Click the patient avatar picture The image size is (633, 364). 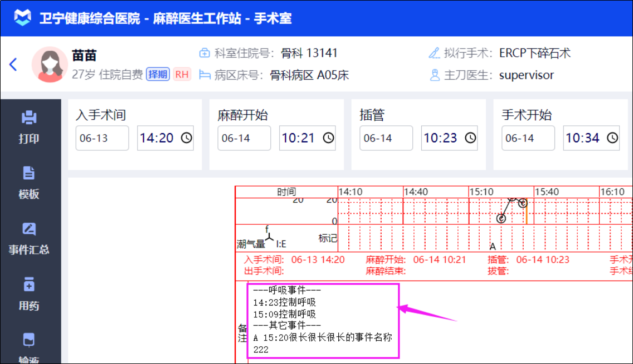[x=50, y=64]
